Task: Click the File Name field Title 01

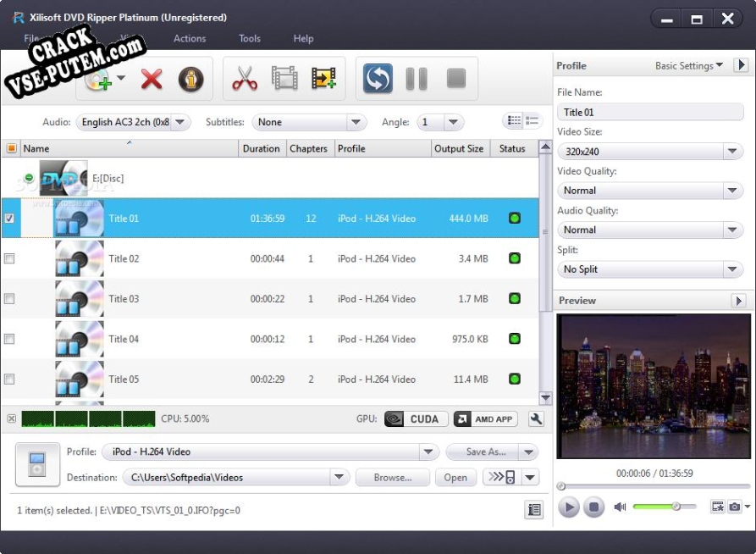Action: (x=649, y=112)
